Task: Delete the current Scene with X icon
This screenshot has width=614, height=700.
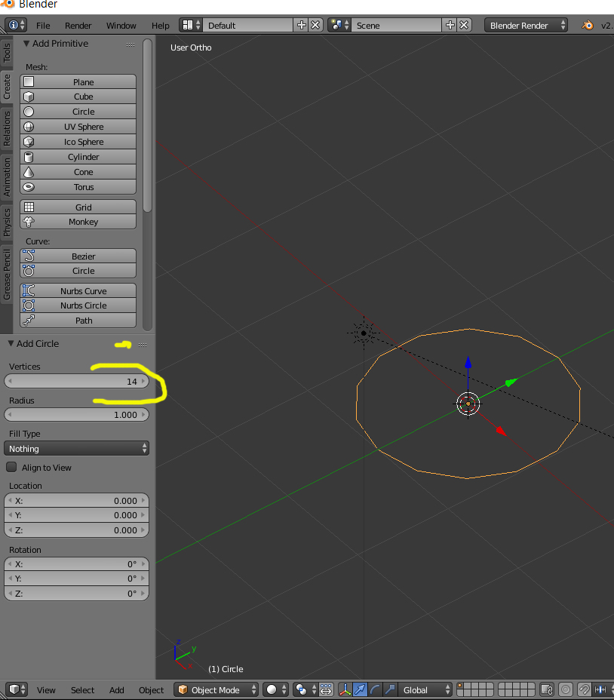Action: [x=464, y=25]
